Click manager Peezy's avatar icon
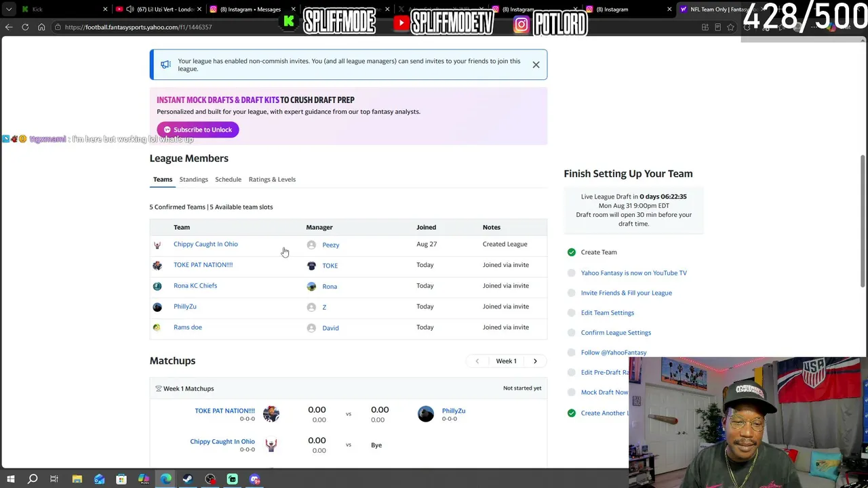868x488 pixels. pos(311,245)
